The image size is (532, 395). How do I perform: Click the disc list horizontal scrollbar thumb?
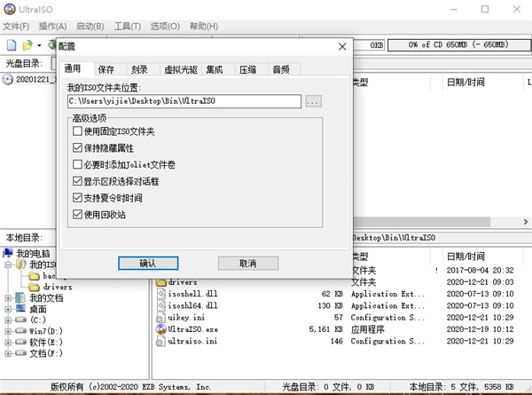tap(421, 221)
